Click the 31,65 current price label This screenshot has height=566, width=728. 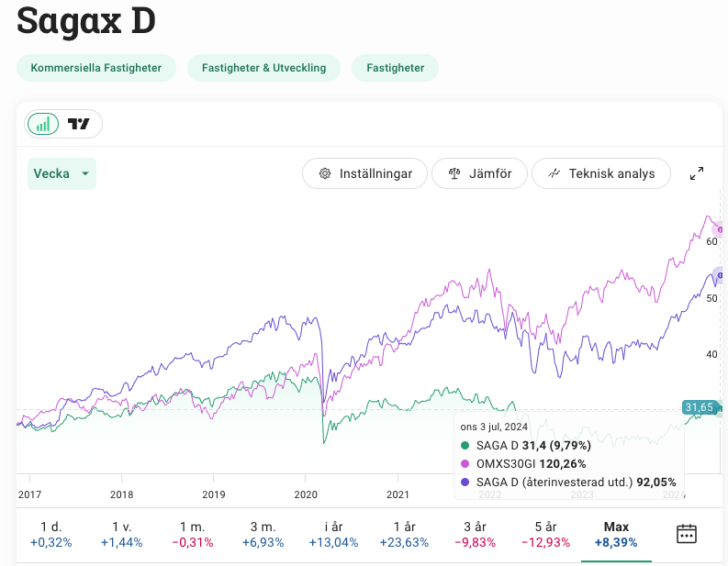tap(699, 407)
